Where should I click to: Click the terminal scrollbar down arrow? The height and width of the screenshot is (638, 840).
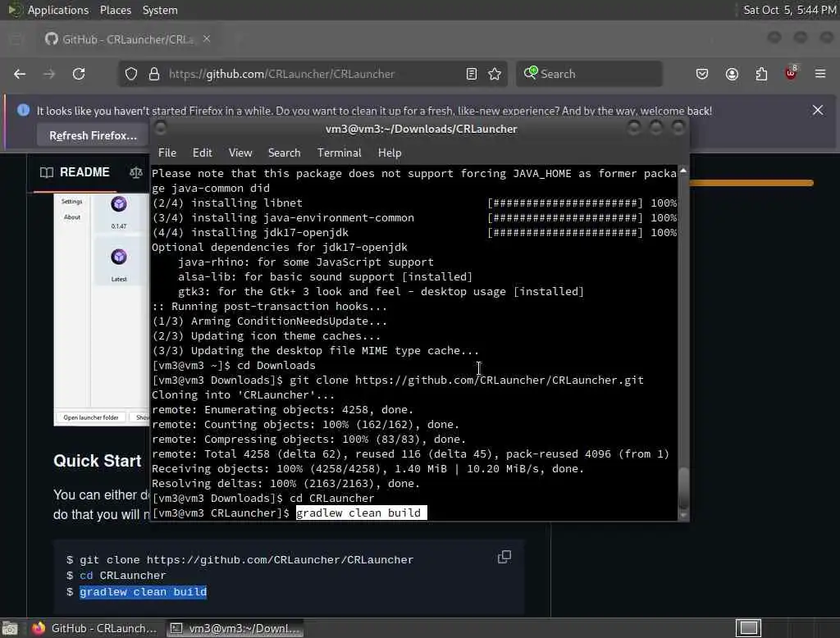[683, 515]
